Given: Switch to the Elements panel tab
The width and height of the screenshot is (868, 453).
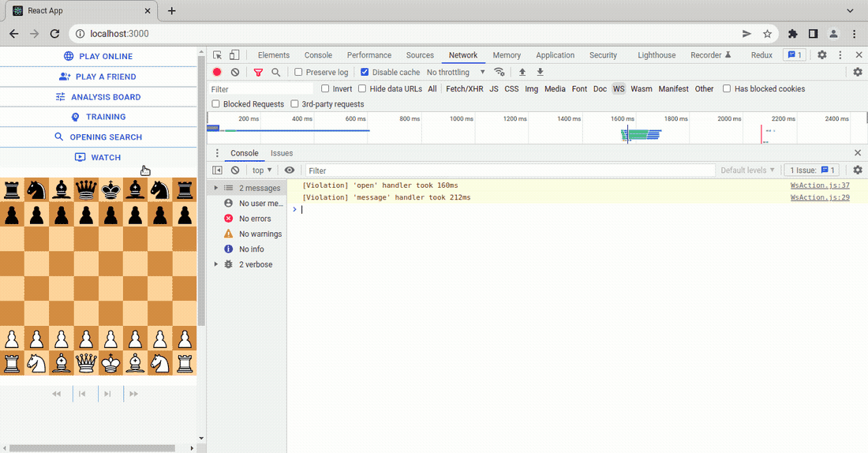Looking at the screenshot, I should [x=274, y=54].
